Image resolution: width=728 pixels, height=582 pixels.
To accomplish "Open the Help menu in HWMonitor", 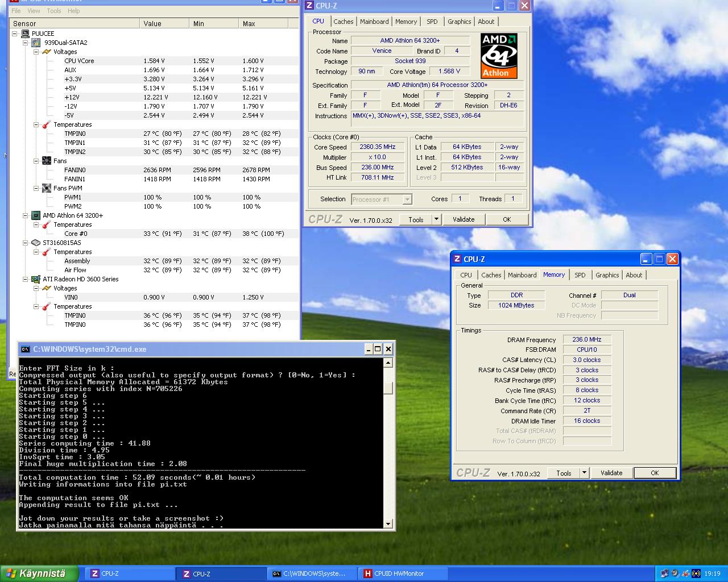I will coord(74,11).
